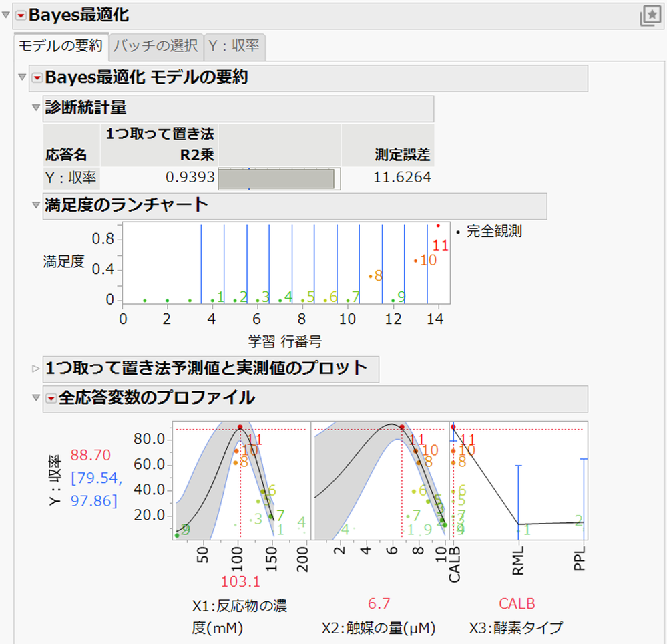Collapse the 全応答変数のプロファイル section
Viewport: 667px width, 644px height.
pyautogui.click(x=36, y=398)
